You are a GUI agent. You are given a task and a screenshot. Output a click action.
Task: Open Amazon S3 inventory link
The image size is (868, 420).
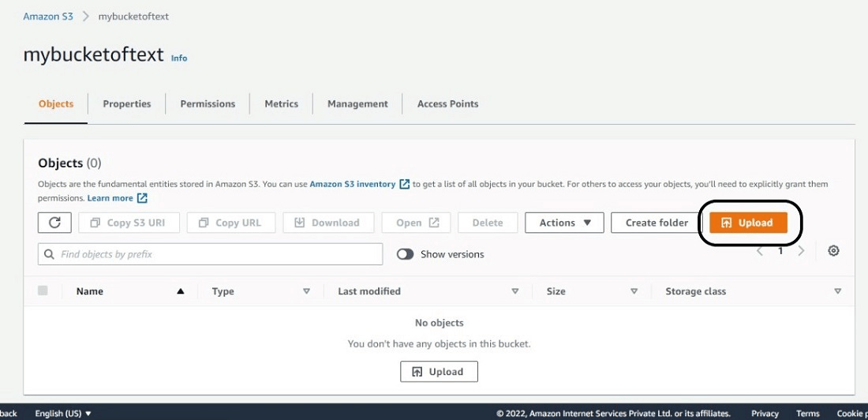pyautogui.click(x=353, y=184)
